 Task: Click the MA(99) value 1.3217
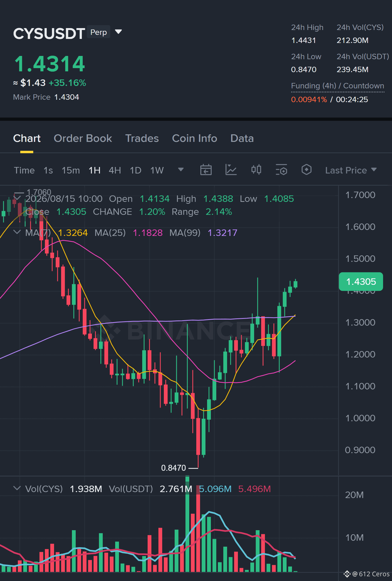click(222, 233)
